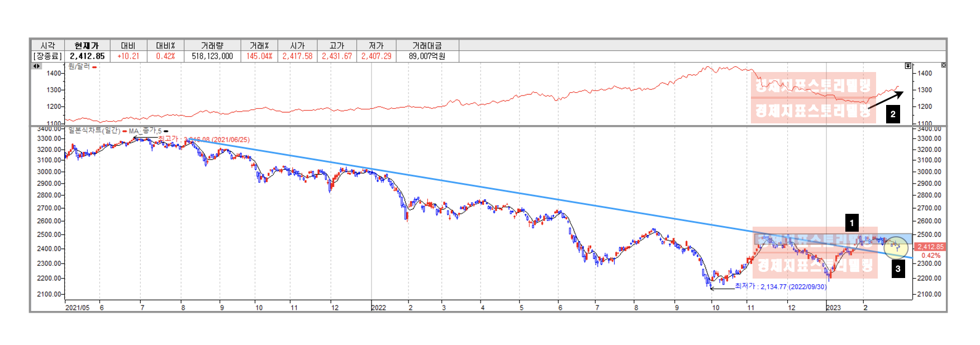Screen dimensions: 980x345
Task: Click the 2,412.85 price tag on right axis
Action: (x=930, y=247)
